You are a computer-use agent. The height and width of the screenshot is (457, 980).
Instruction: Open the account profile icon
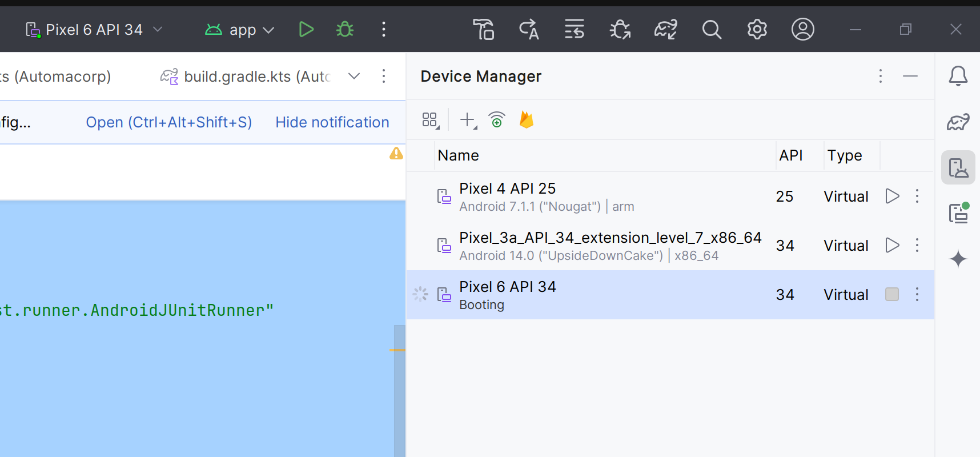coord(803,29)
